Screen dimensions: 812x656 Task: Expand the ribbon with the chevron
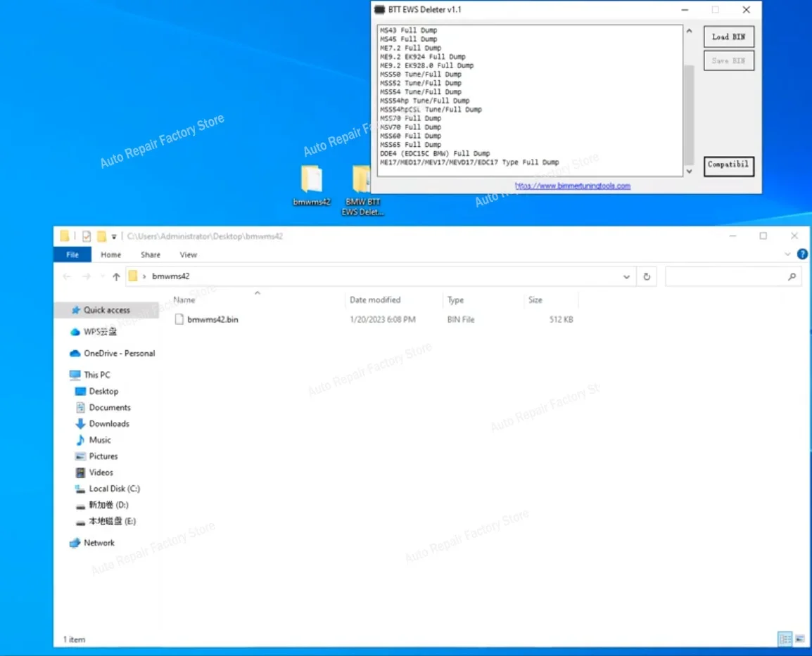pyautogui.click(x=787, y=254)
